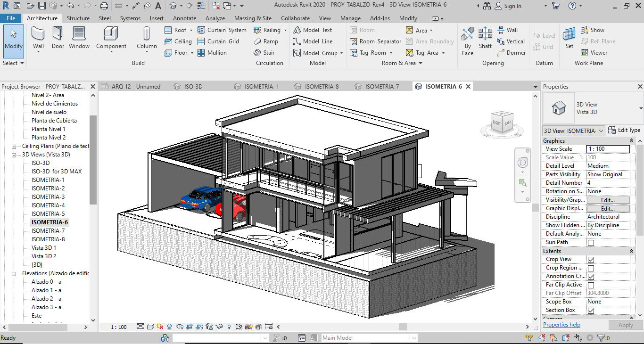Click the ViewCube in the 3D view
644x344 pixels.
coord(502,123)
